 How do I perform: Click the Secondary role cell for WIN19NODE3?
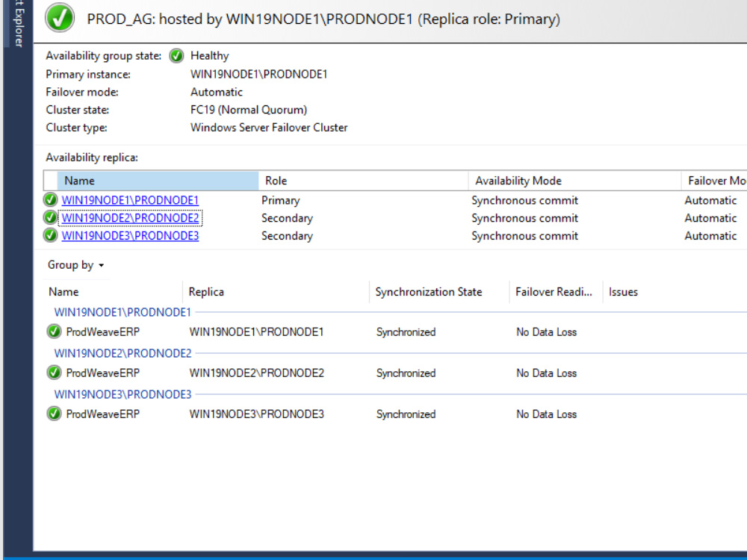(287, 236)
